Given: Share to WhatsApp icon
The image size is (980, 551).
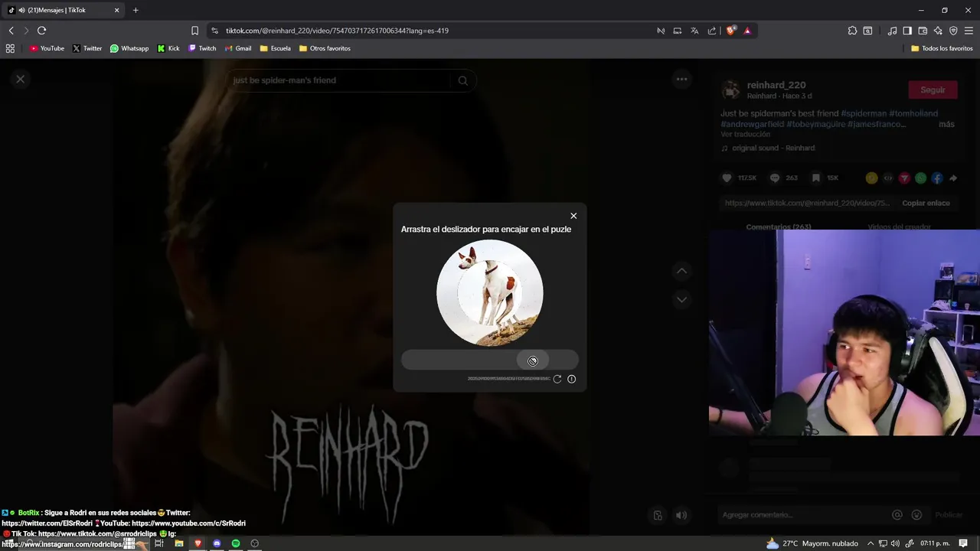Looking at the screenshot, I should [921, 178].
